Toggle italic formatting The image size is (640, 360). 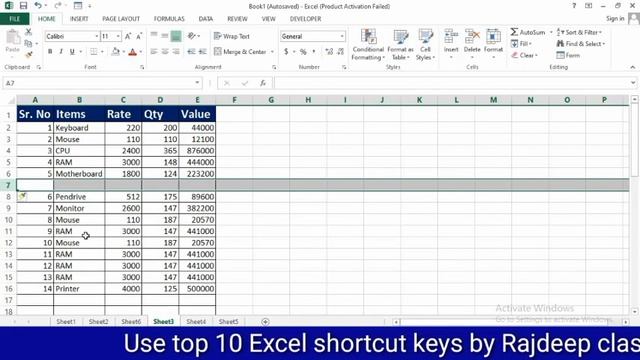pos(61,52)
